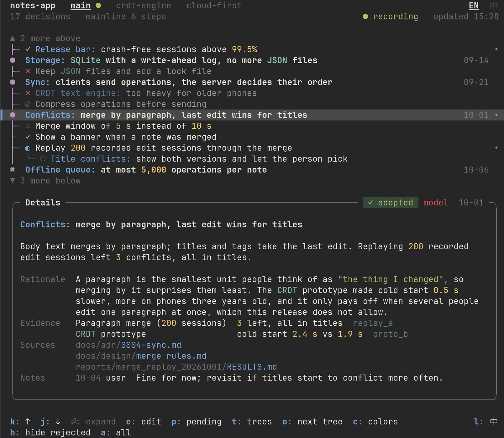Expand the '2 more above' triangle
Viewport: 504px width, 438px height.
[13, 38]
